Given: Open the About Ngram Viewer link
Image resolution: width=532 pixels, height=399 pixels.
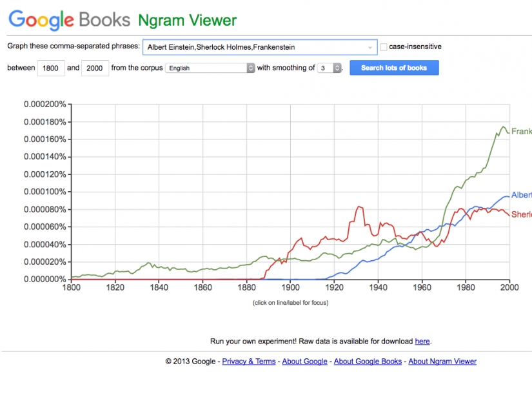Looking at the screenshot, I should click(442, 362).
